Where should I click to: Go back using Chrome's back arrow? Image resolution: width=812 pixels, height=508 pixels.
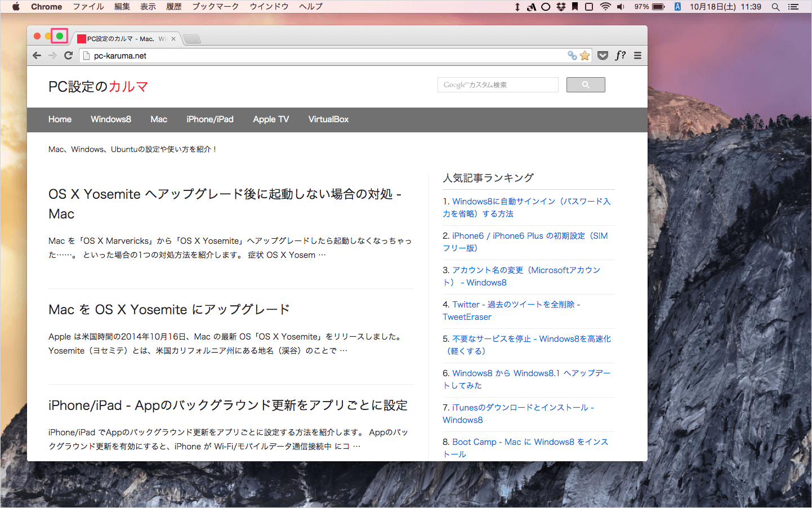pyautogui.click(x=37, y=55)
